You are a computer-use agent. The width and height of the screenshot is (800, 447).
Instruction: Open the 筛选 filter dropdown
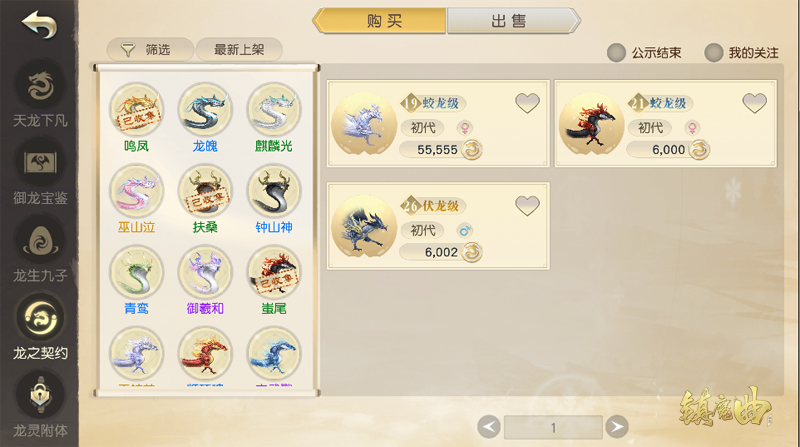coord(150,49)
